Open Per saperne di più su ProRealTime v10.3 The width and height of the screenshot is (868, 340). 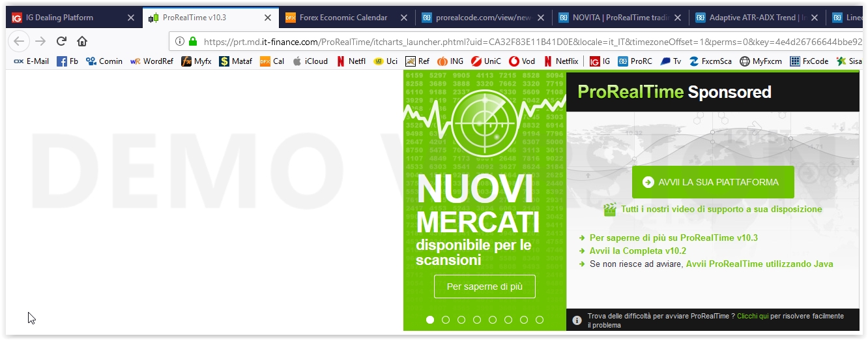tap(674, 238)
